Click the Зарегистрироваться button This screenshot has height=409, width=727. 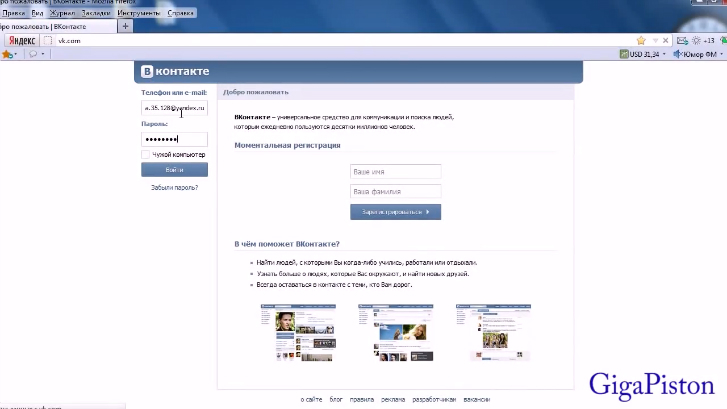tap(395, 212)
